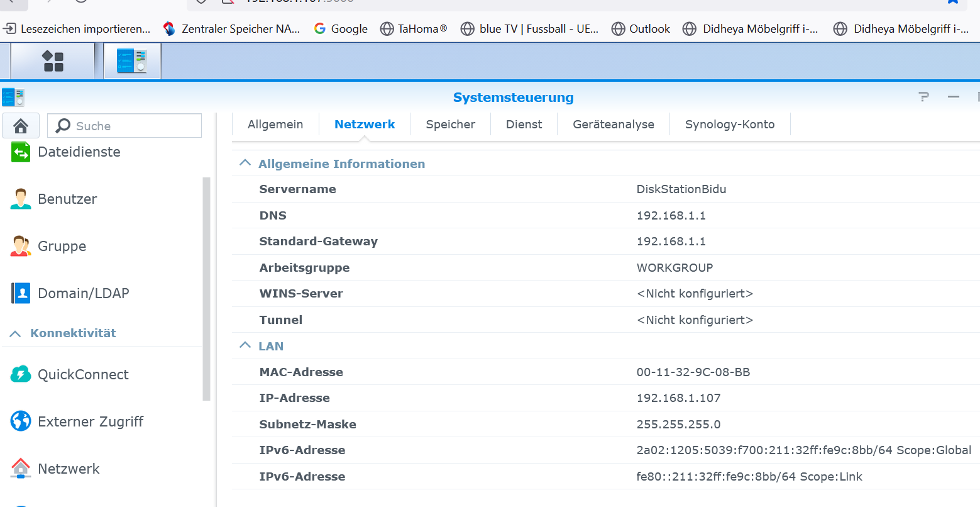Switch to the Allgemein tab
Viewport: 980px width, 507px height.
click(x=275, y=125)
